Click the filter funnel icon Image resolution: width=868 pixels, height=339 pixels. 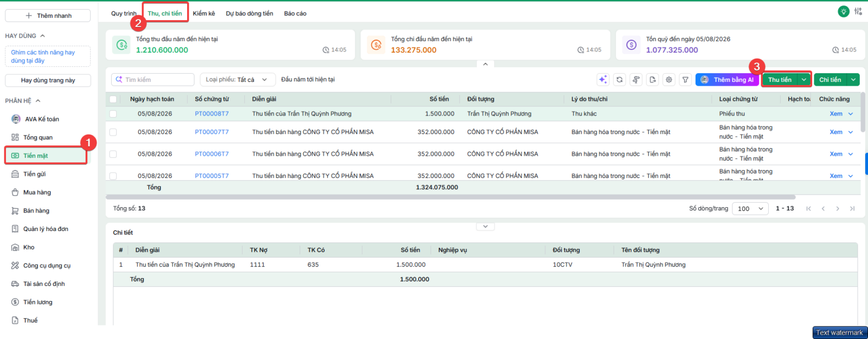686,80
